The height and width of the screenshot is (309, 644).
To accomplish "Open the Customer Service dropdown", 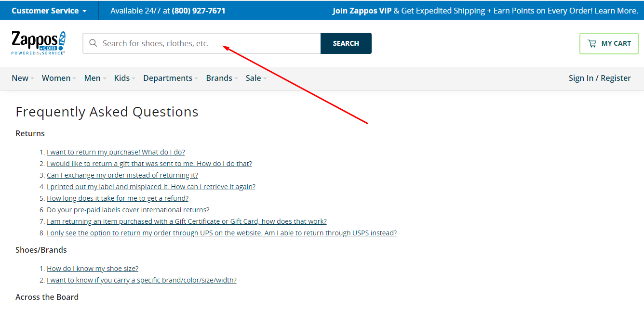I will point(49,11).
